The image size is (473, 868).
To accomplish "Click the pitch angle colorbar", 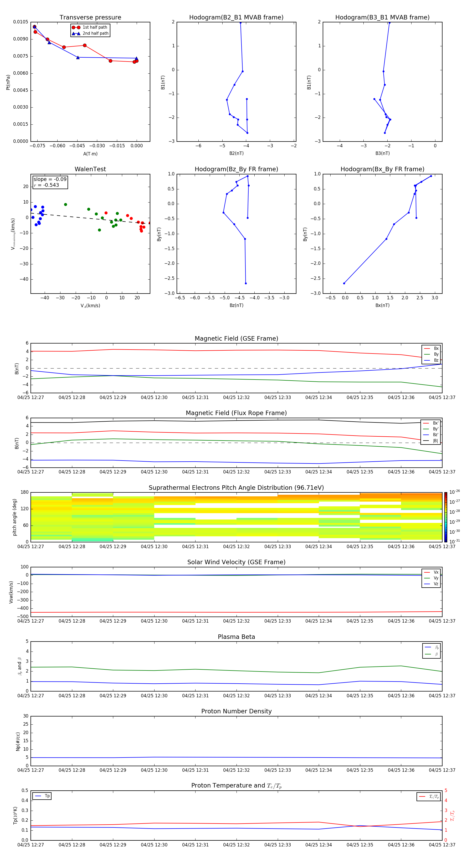I will pyautogui.click(x=446, y=517).
